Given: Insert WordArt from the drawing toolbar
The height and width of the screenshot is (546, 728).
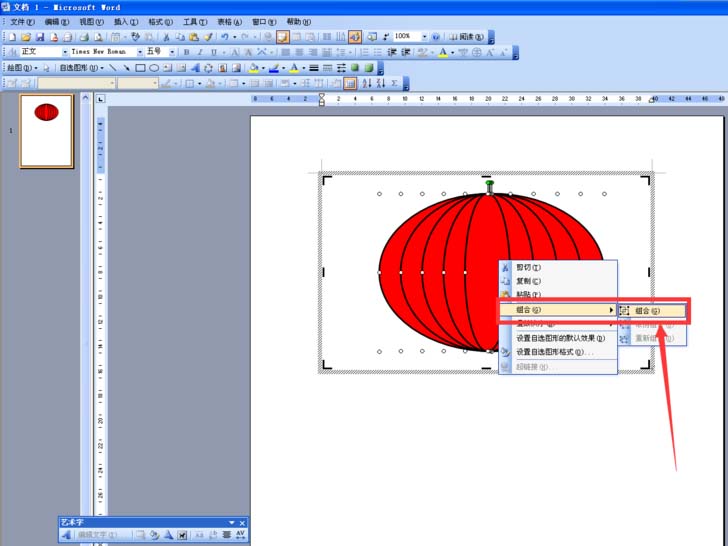Looking at the screenshot, I should 195,68.
